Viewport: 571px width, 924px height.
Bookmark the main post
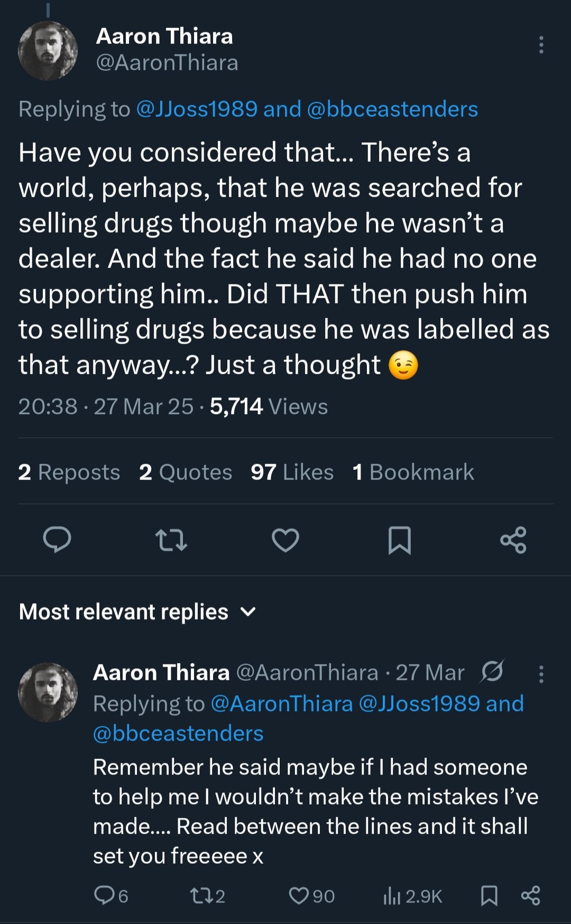pos(400,540)
